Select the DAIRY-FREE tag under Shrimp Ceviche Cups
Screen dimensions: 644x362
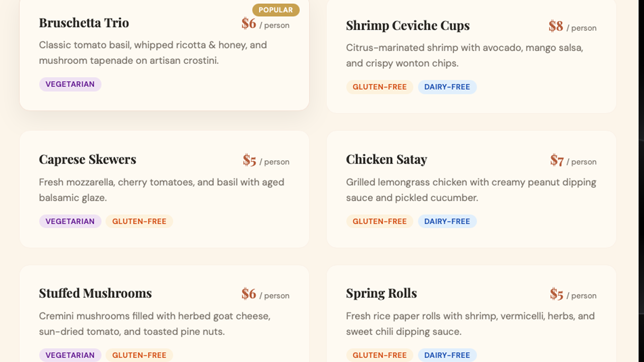coord(447,87)
